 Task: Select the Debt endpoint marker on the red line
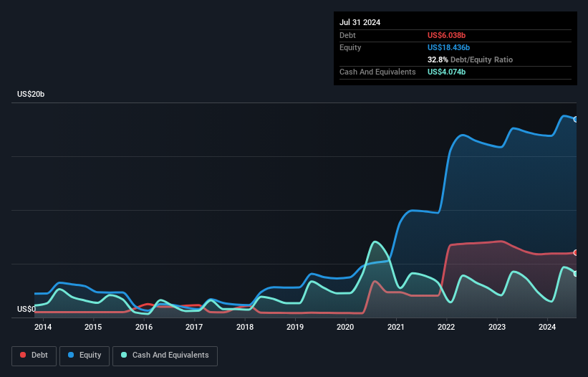click(576, 253)
